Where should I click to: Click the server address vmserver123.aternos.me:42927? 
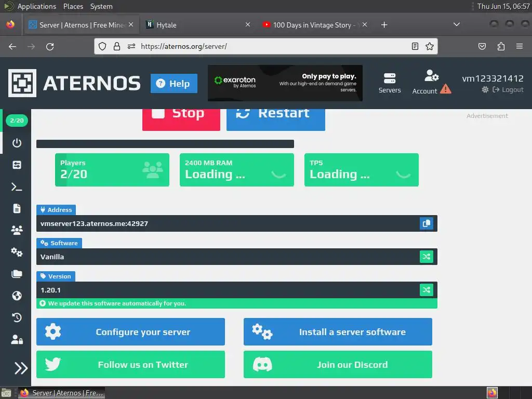[x=95, y=223]
